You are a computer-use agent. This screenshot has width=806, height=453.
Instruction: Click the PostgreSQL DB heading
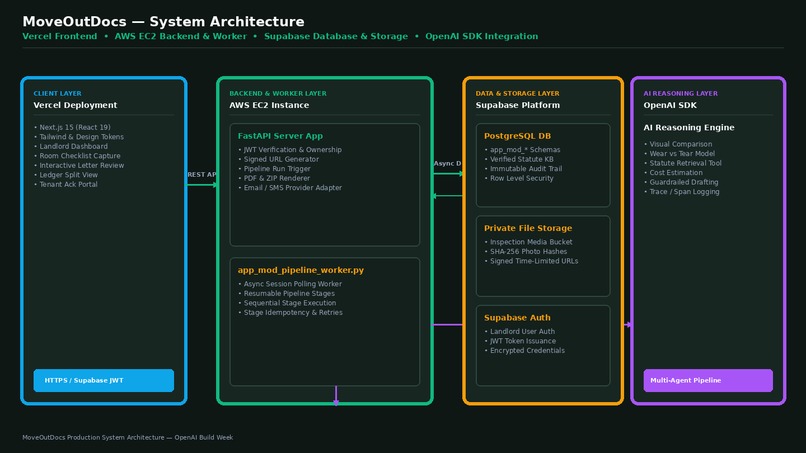[517, 136]
